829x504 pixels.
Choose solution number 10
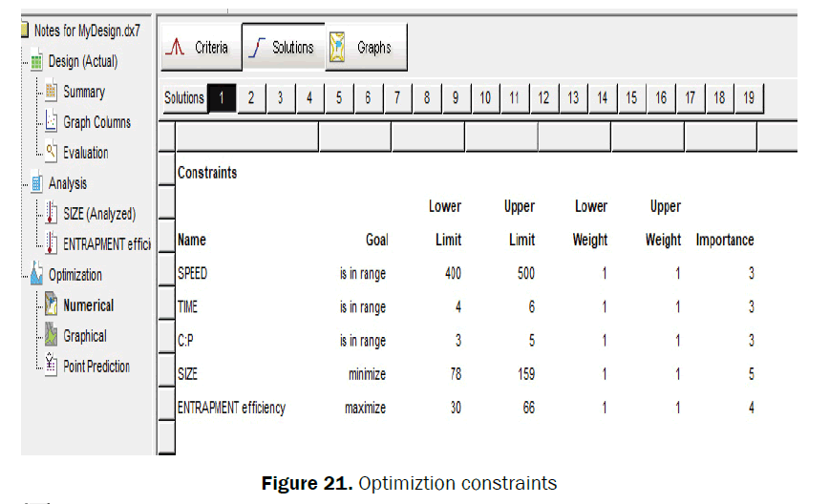point(485,97)
